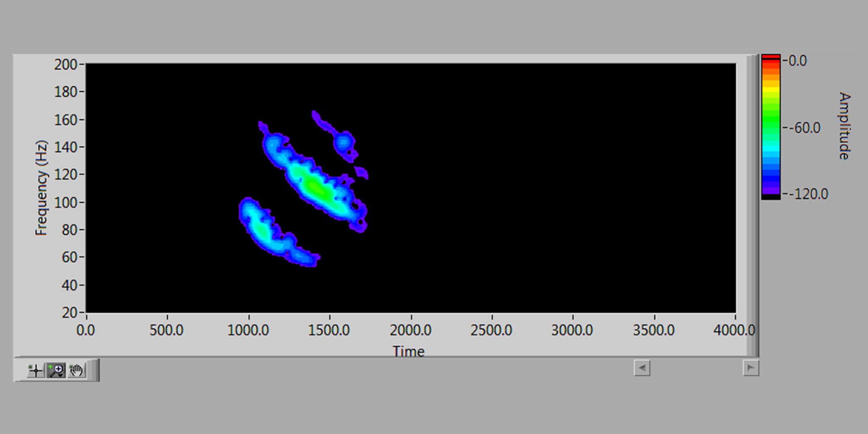Click the 1500.0 time axis value

(x=329, y=330)
